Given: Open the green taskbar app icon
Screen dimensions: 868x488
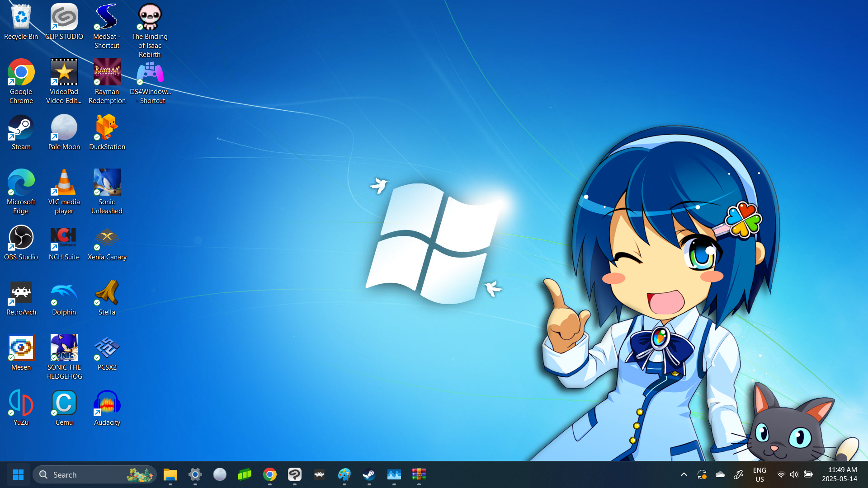Looking at the screenshot, I should pyautogui.click(x=245, y=474).
